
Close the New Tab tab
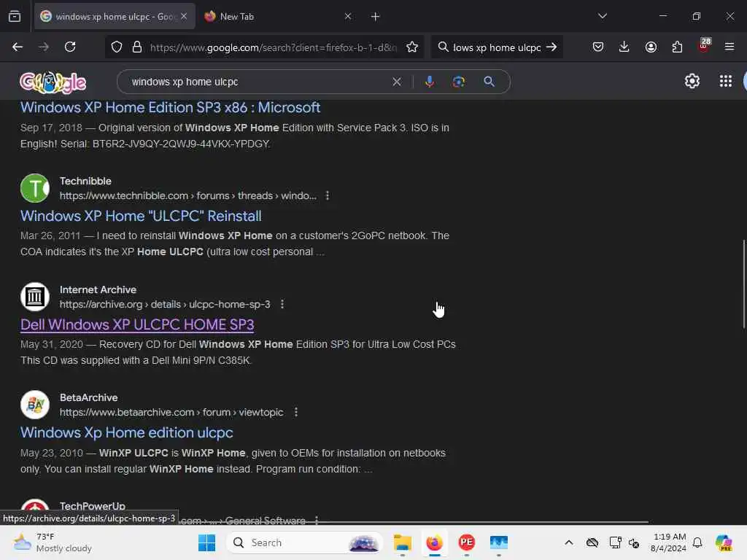point(348,16)
